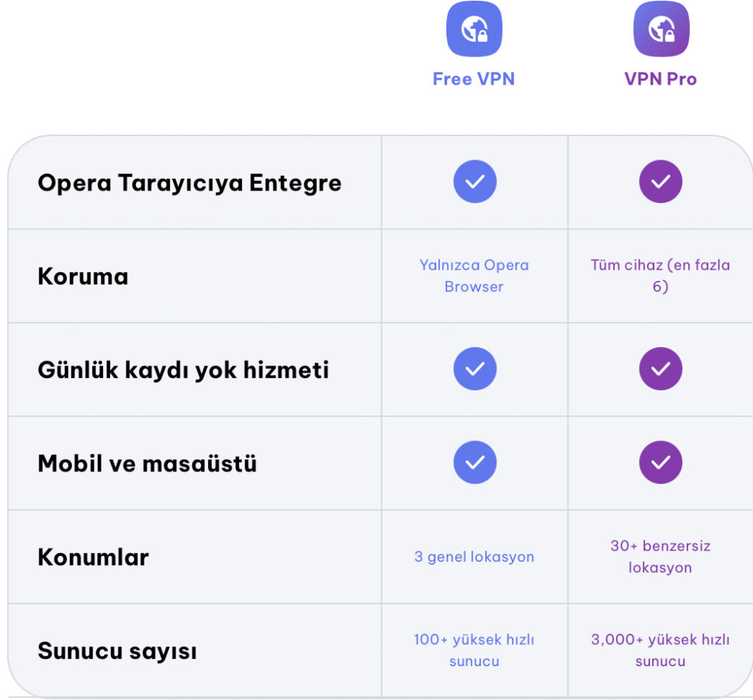The image size is (753, 700).
Task: Click the Yalnızca Opera Browser text
Action: coord(474,276)
